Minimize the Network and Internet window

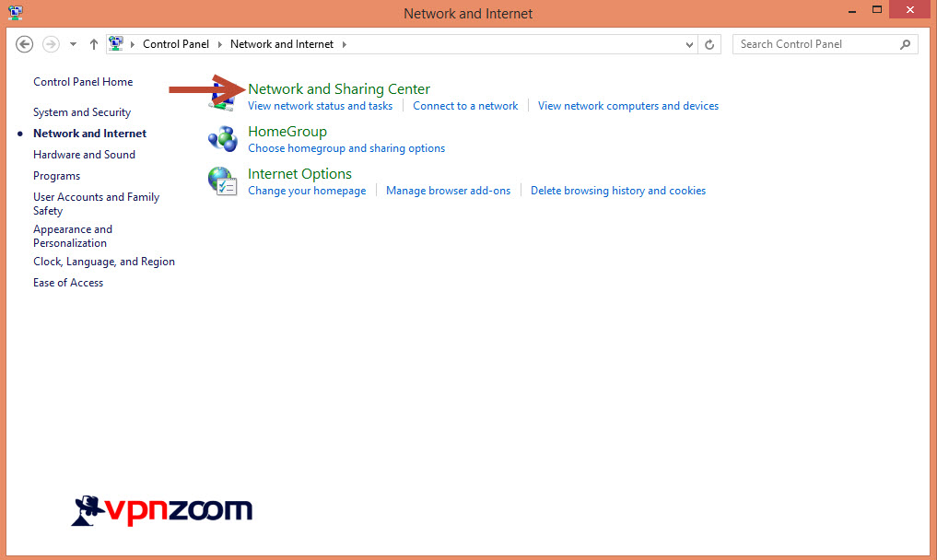(852, 10)
